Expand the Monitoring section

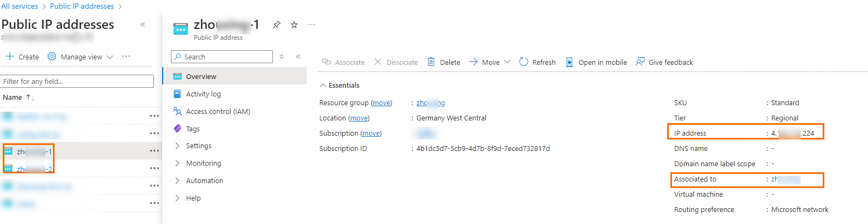pos(177,164)
